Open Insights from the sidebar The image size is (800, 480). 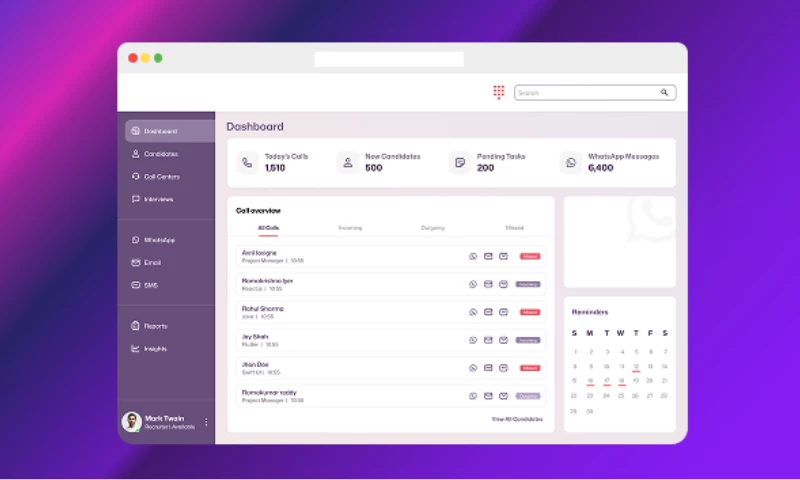pos(155,349)
